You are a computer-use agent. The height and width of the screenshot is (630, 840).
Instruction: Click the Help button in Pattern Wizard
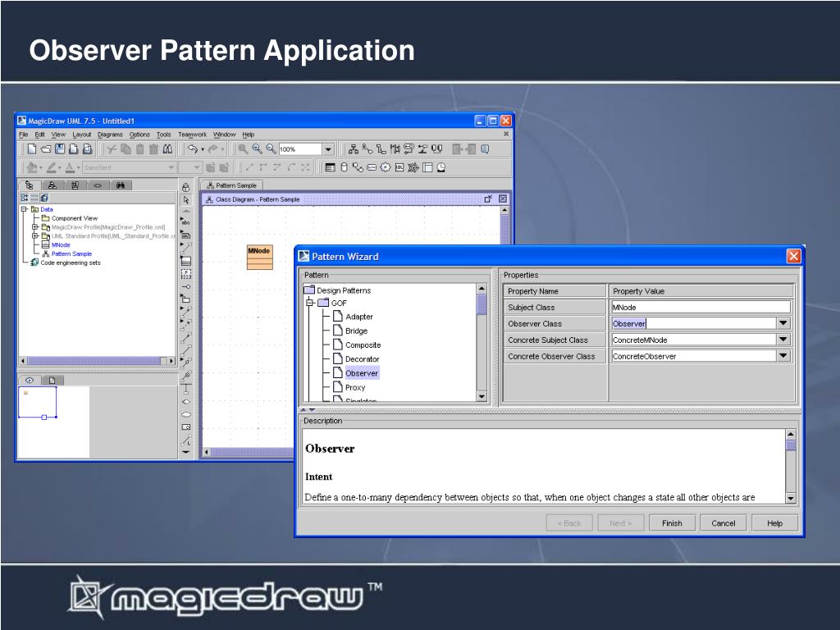(x=774, y=523)
